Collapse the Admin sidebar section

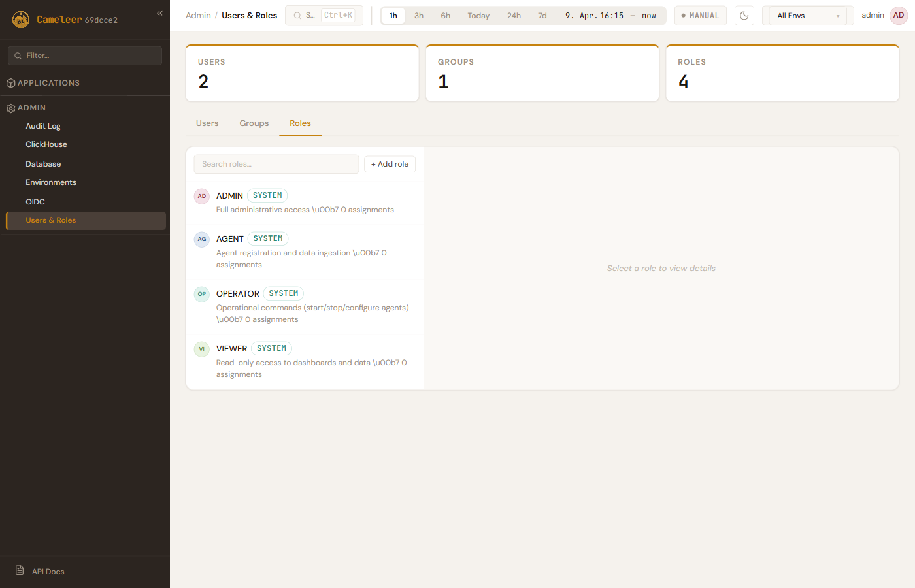pyautogui.click(x=31, y=108)
